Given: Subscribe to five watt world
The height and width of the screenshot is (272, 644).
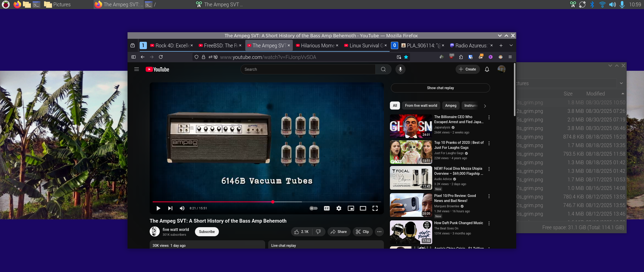Looking at the screenshot, I should (207, 232).
